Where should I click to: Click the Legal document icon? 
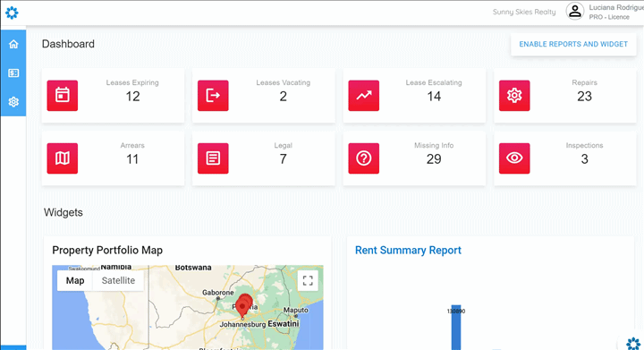coord(213,158)
